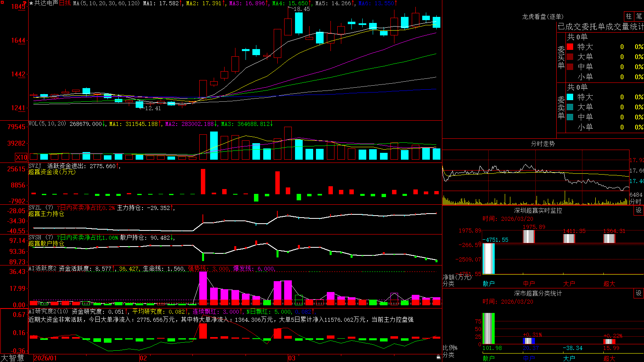644x362 pixels.
Task: Click the red question mark icon
Action: pos(25,3)
